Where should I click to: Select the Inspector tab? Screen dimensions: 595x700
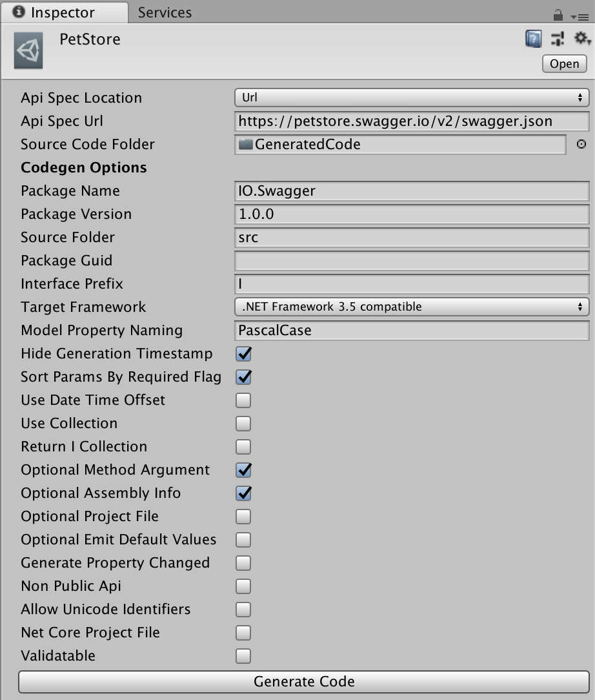(65, 12)
